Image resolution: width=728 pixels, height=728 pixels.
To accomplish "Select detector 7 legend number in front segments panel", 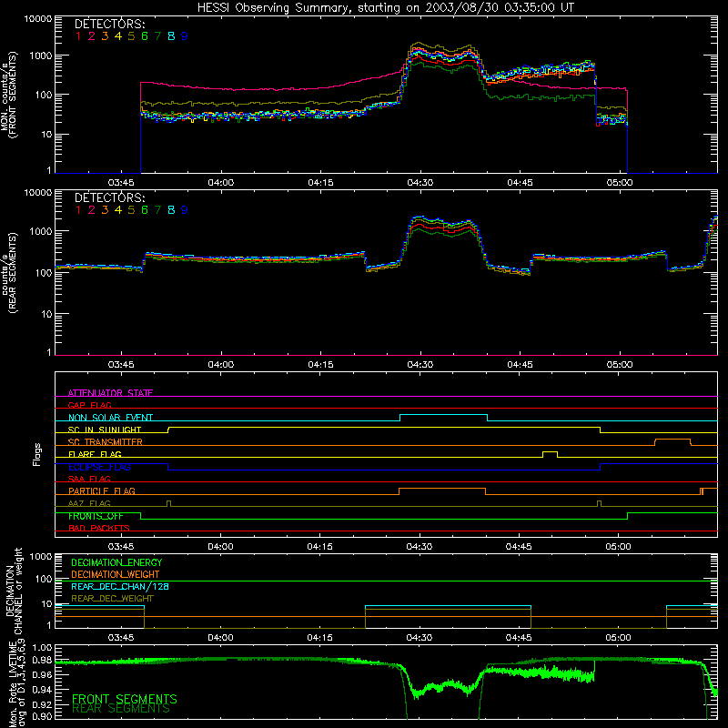I will click(x=157, y=35).
